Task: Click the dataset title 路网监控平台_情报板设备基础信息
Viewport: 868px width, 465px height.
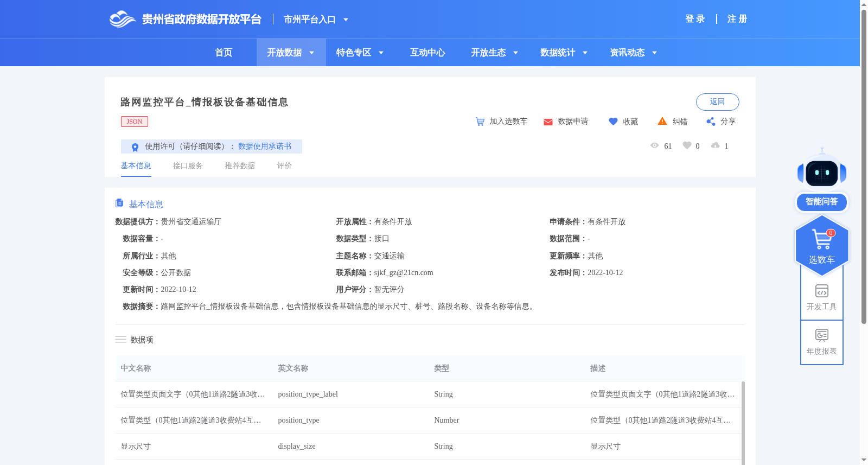Action: pyautogui.click(x=204, y=102)
